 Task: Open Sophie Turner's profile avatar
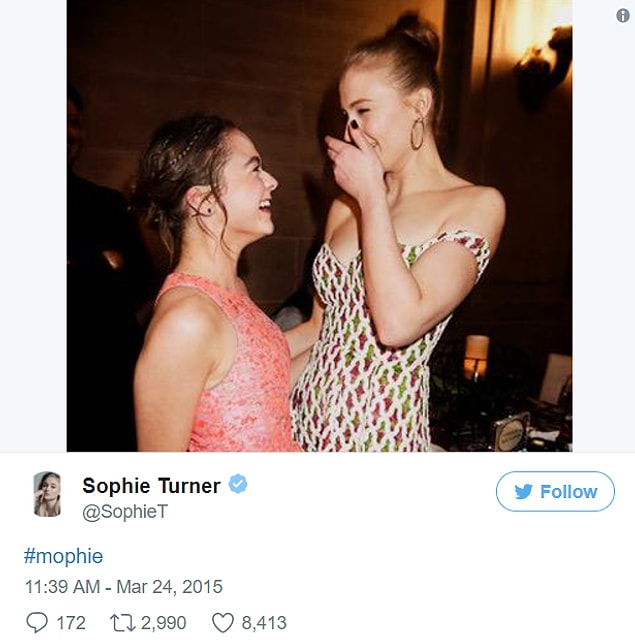47,494
